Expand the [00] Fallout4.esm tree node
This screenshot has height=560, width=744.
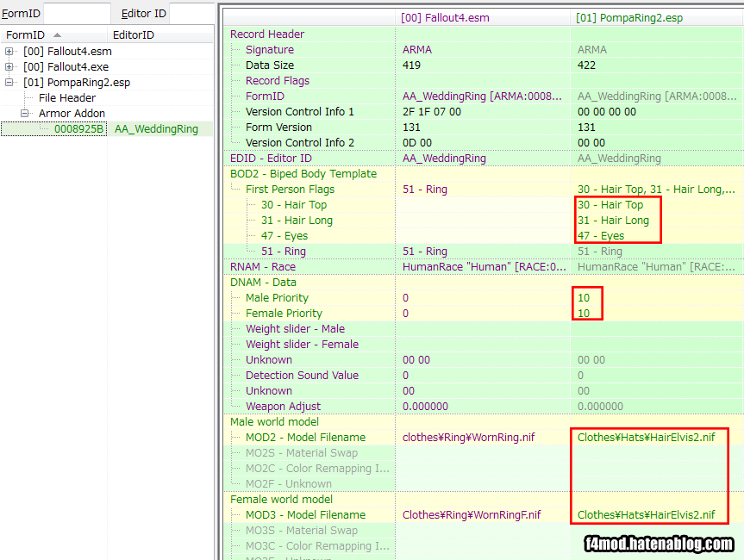pyautogui.click(x=9, y=51)
